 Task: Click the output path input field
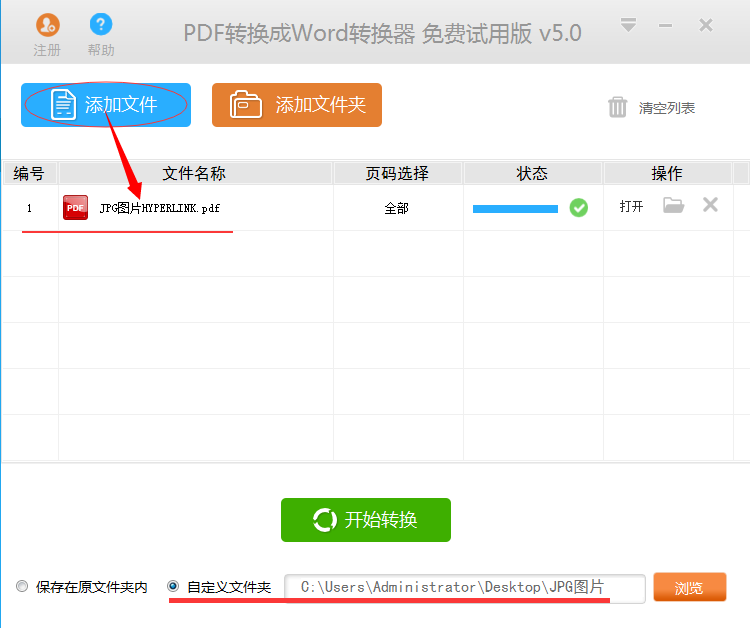pyautogui.click(x=465, y=588)
